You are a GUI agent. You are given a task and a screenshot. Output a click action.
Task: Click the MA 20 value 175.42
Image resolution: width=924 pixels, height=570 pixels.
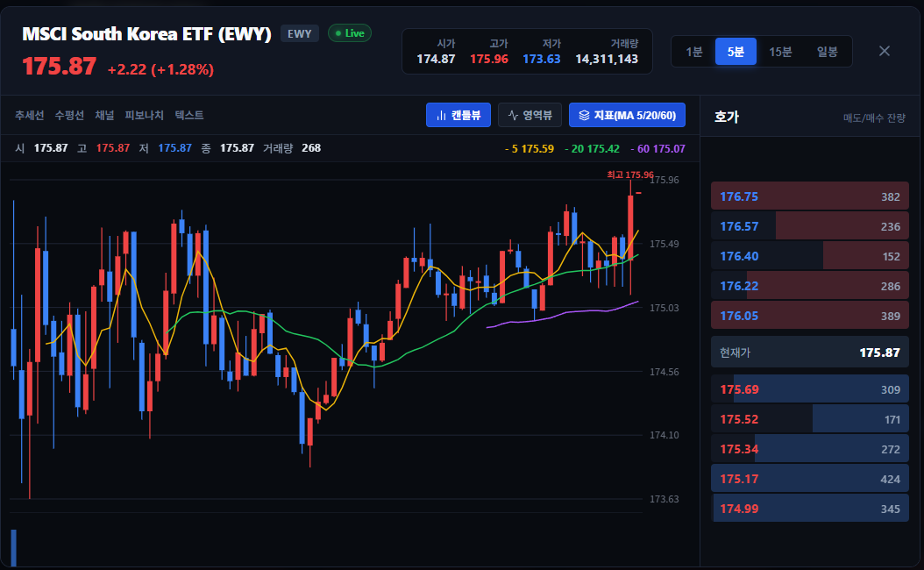[x=592, y=148]
